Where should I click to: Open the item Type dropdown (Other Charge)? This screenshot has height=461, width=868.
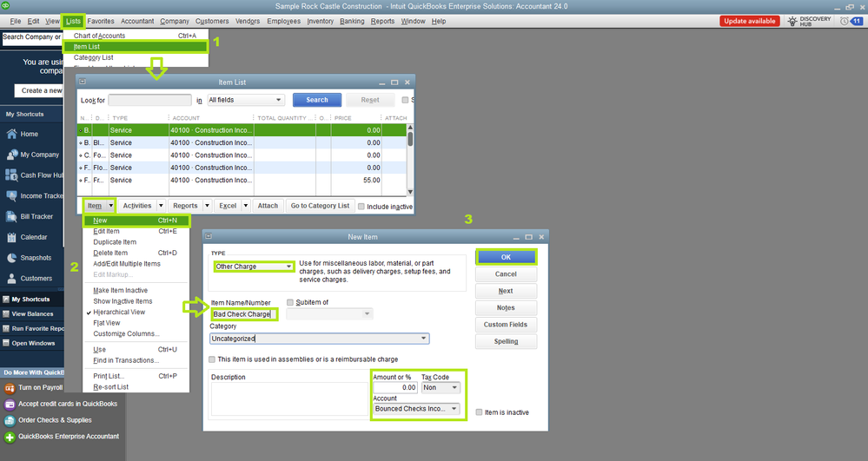tap(254, 267)
